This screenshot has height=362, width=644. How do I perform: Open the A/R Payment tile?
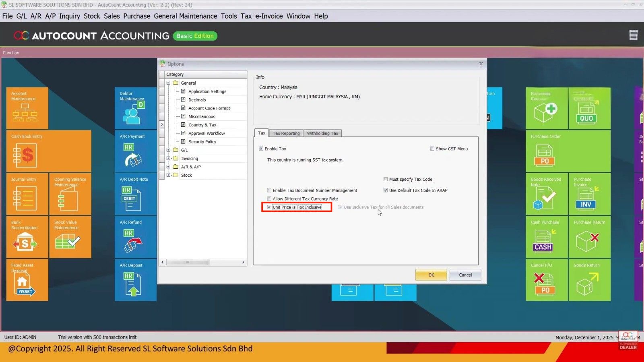click(x=136, y=151)
